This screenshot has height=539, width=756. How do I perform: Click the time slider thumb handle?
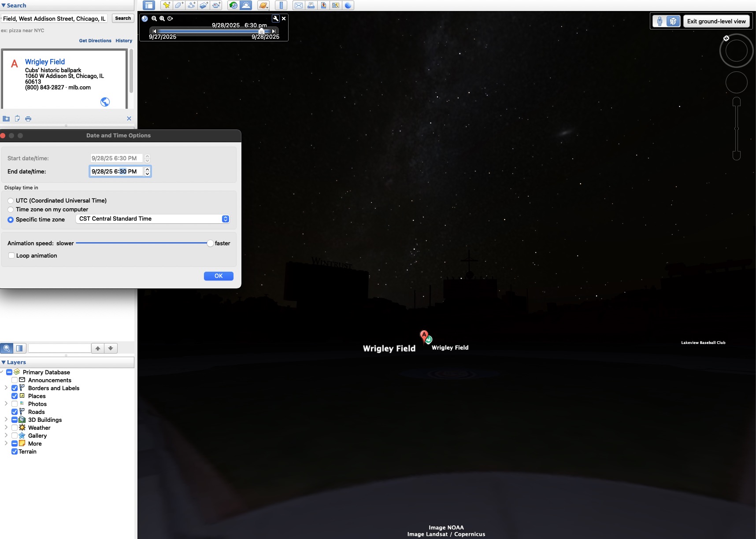point(262,31)
